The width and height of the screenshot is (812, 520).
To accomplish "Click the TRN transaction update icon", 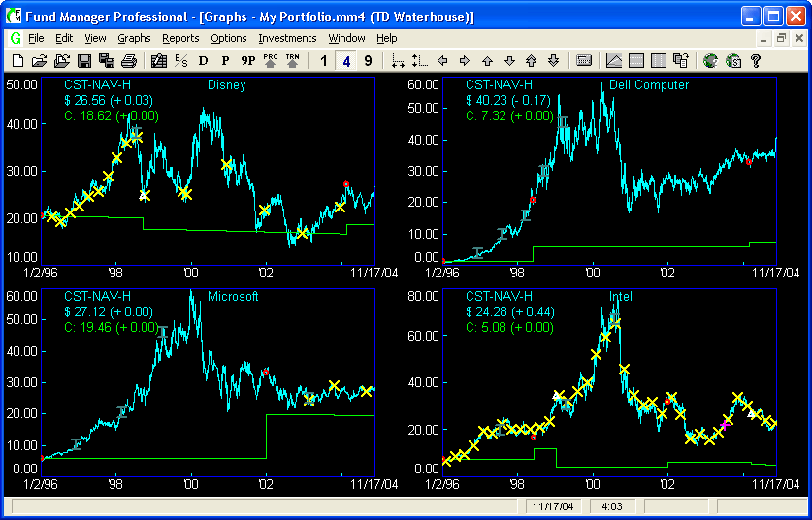I will pyautogui.click(x=293, y=61).
